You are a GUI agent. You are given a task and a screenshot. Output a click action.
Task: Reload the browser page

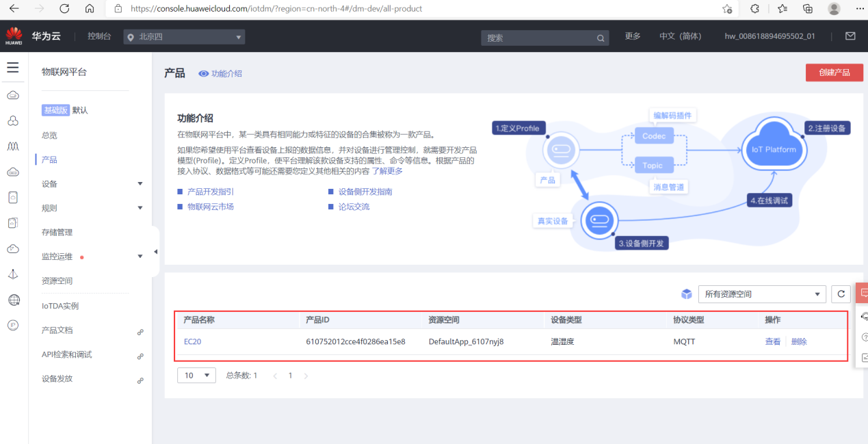coord(64,9)
